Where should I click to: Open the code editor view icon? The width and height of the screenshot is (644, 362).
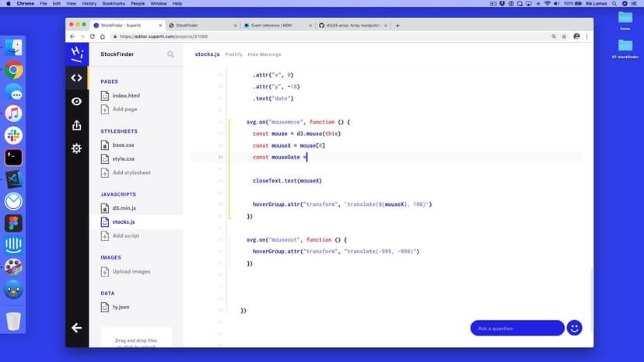76,78
